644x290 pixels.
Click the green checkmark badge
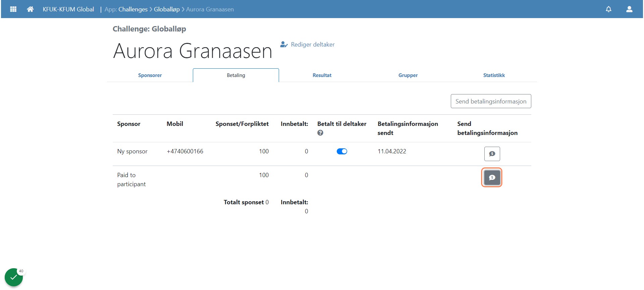coord(14,277)
